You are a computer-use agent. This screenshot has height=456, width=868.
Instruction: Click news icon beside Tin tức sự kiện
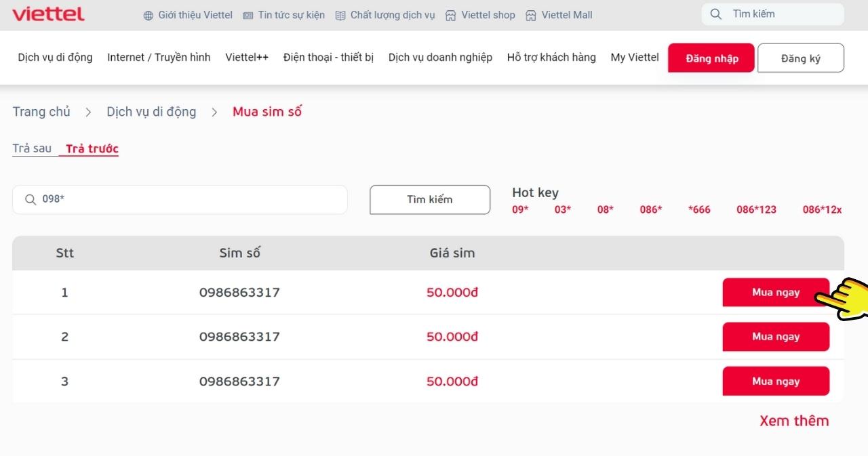pos(248,16)
